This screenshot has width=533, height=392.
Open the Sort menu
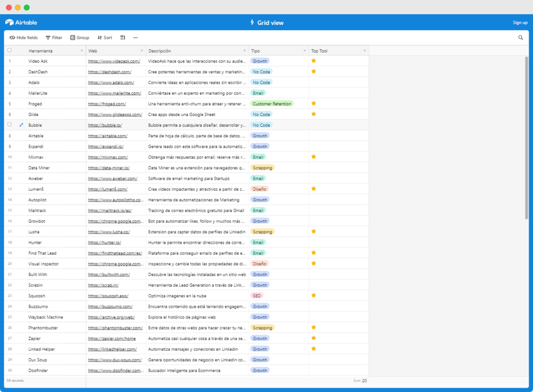pos(104,38)
